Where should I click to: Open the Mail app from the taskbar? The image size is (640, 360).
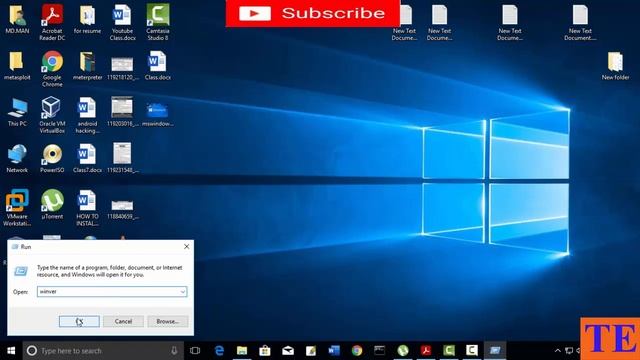coord(288,351)
